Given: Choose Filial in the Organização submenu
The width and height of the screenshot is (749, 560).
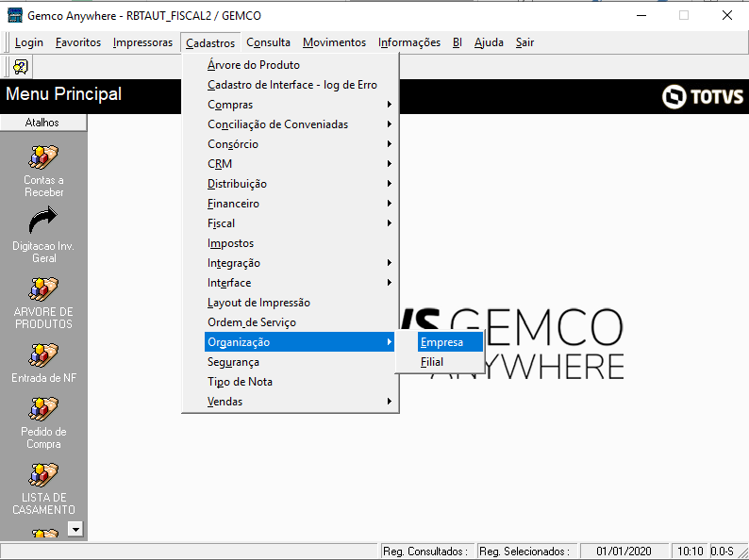Looking at the screenshot, I should [x=450, y=362].
